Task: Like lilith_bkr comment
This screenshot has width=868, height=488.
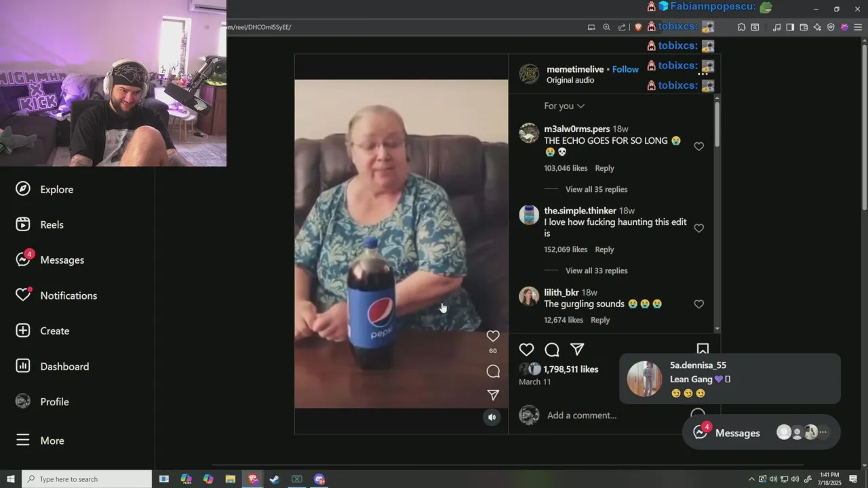Action: (x=698, y=304)
